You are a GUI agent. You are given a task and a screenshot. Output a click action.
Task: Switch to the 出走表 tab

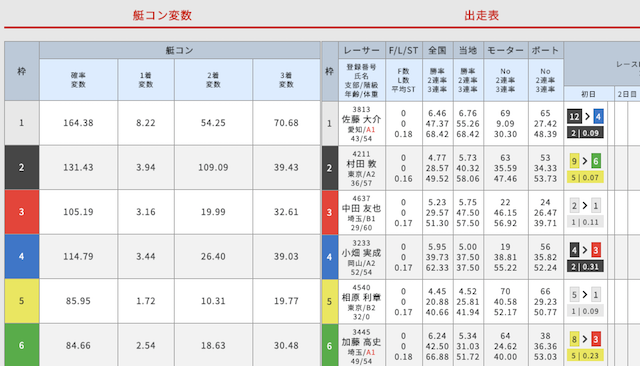[482, 16]
